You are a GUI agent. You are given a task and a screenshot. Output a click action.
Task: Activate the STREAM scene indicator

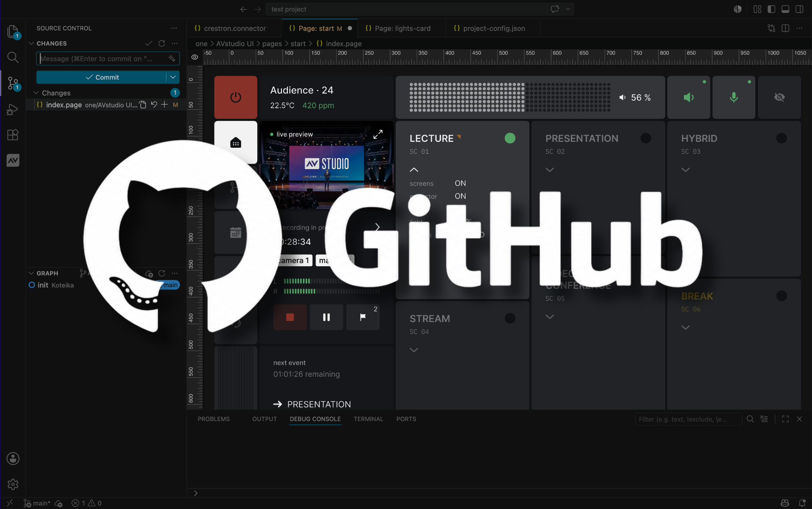coord(510,318)
